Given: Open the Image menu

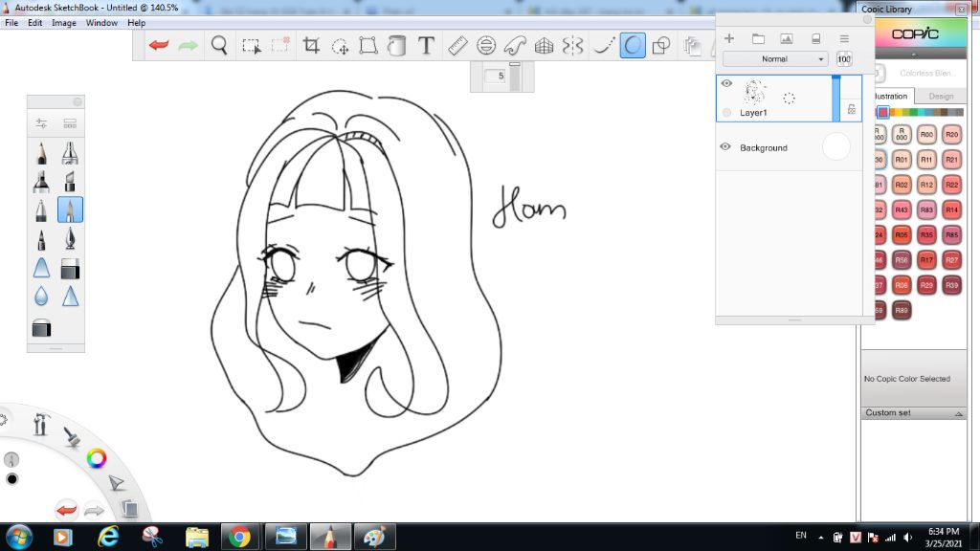Looking at the screenshot, I should pyautogui.click(x=64, y=23).
